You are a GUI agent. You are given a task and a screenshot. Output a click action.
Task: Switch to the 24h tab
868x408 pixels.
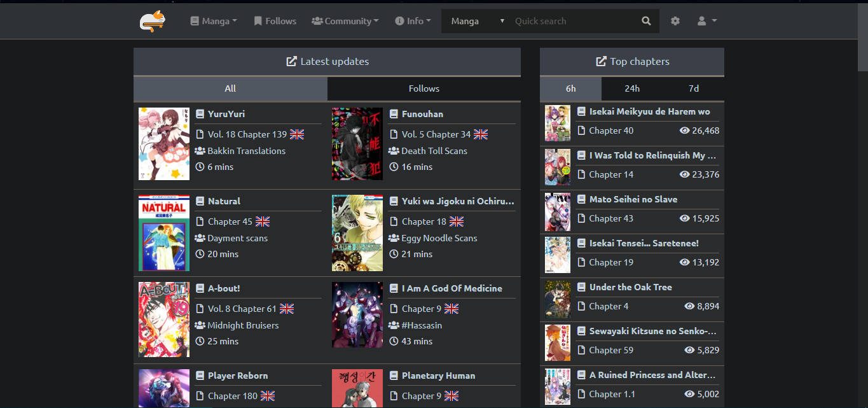632,88
